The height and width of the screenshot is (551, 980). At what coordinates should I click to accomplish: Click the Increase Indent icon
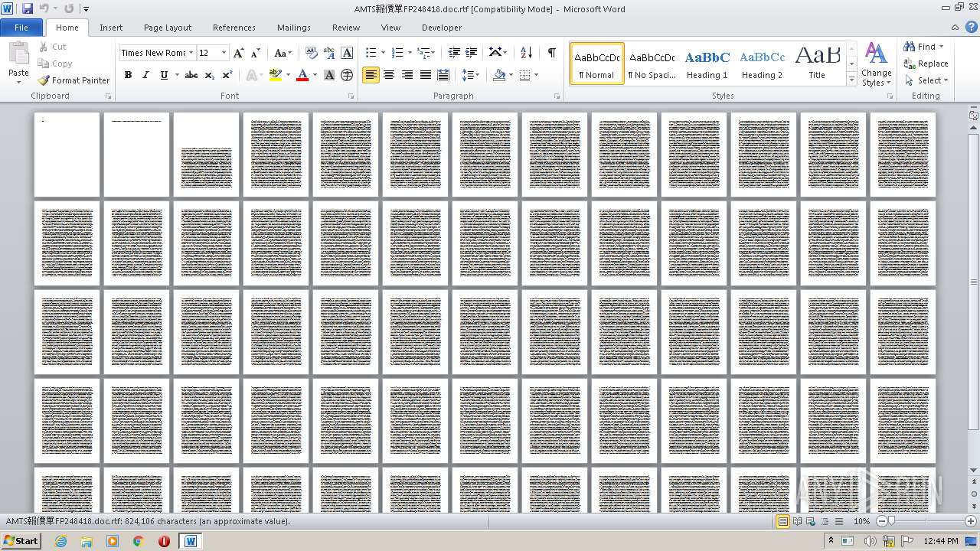(472, 53)
